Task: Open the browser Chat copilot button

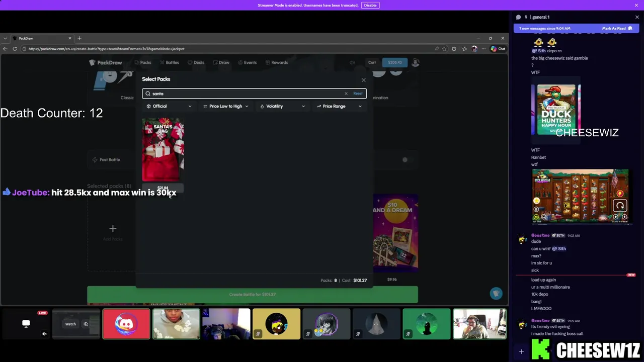Action: click(x=498, y=49)
